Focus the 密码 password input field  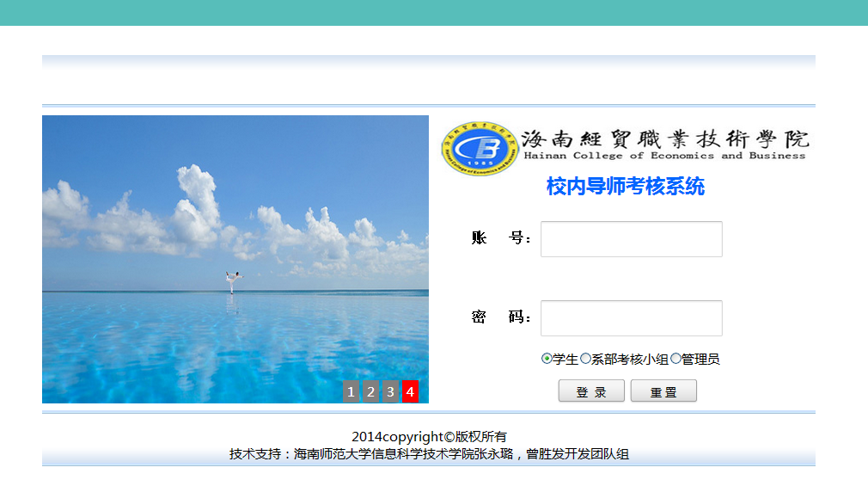pos(631,318)
